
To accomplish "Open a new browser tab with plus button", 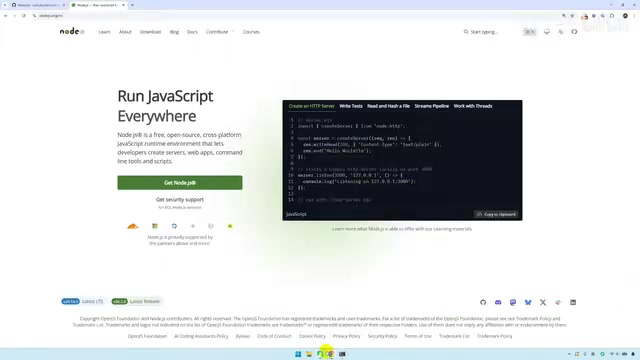I will pyautogui.click(x=132, y=5).
